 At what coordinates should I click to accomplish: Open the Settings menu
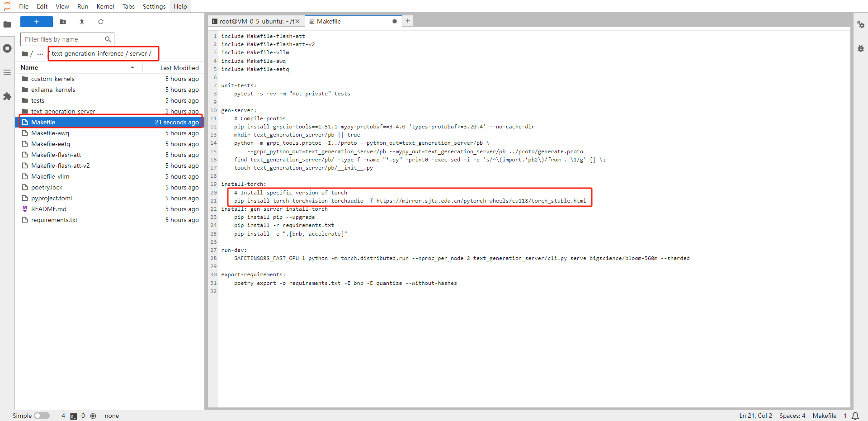(x=154, y=6)
